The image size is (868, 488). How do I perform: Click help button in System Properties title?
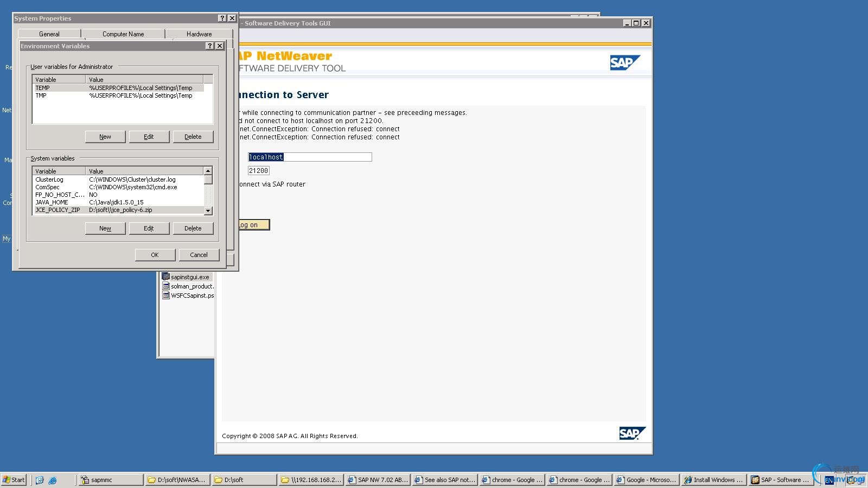(x=222, y=18)
